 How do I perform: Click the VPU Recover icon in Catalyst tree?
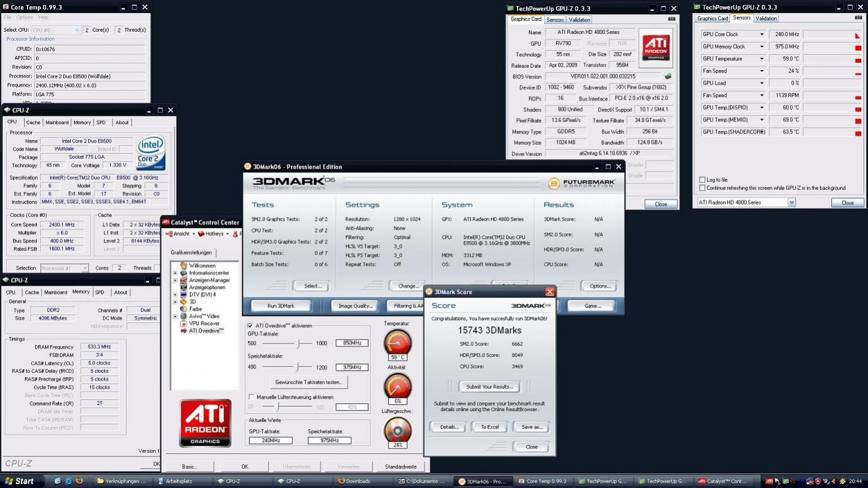(183, 323)
